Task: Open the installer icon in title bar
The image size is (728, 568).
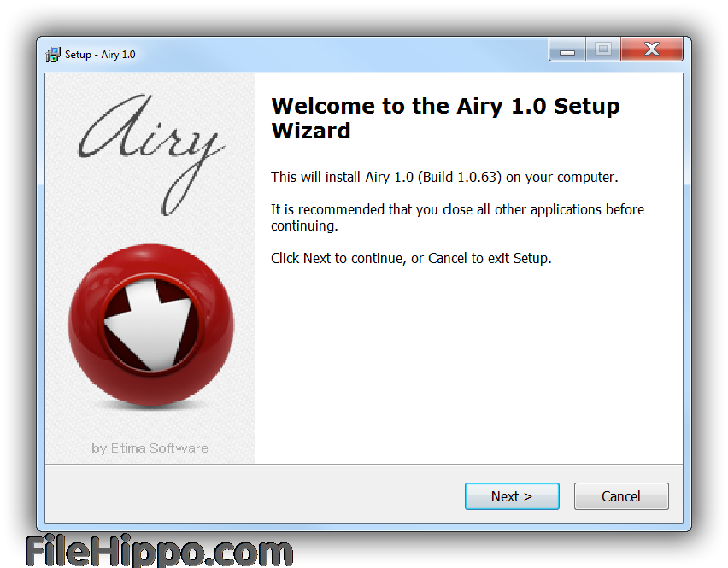Action: pos(53,55)
